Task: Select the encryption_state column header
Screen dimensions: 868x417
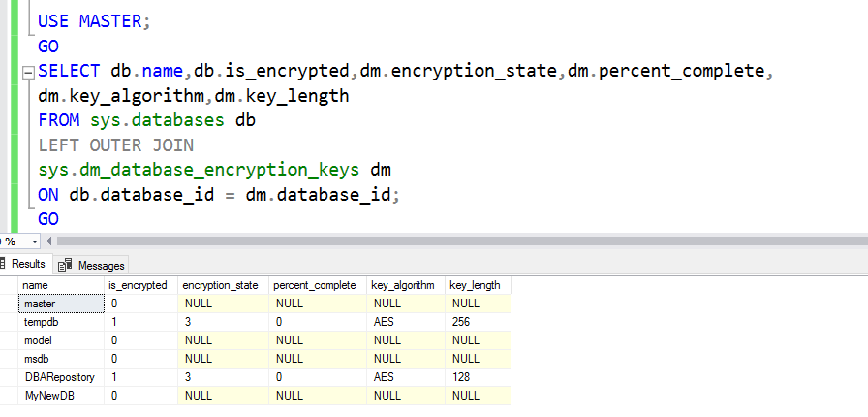Action: tap(222, 285)
